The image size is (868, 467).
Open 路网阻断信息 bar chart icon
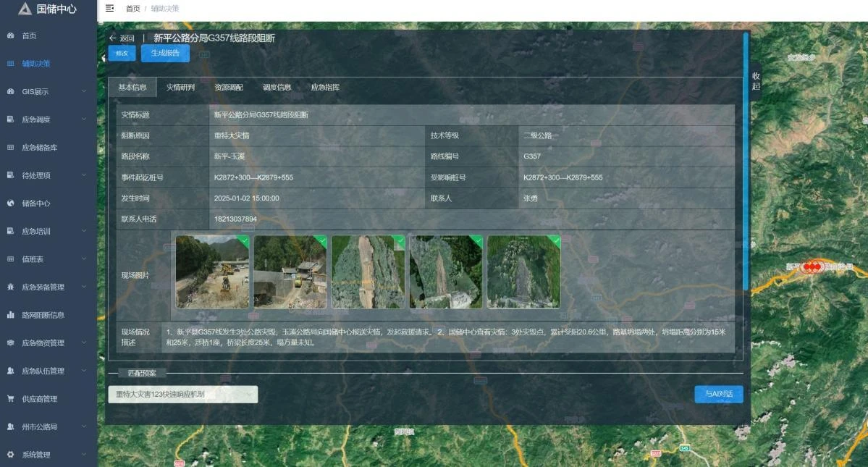click(11, 315)
